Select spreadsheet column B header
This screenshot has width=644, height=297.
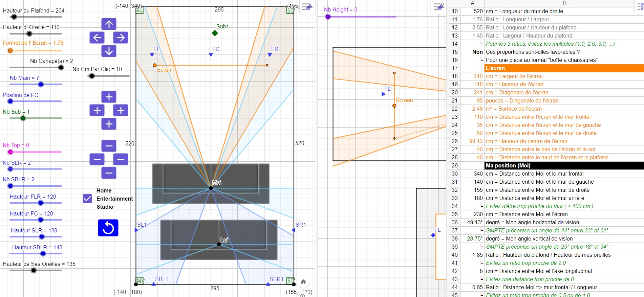pyautogui.click(x=564, y=3)
